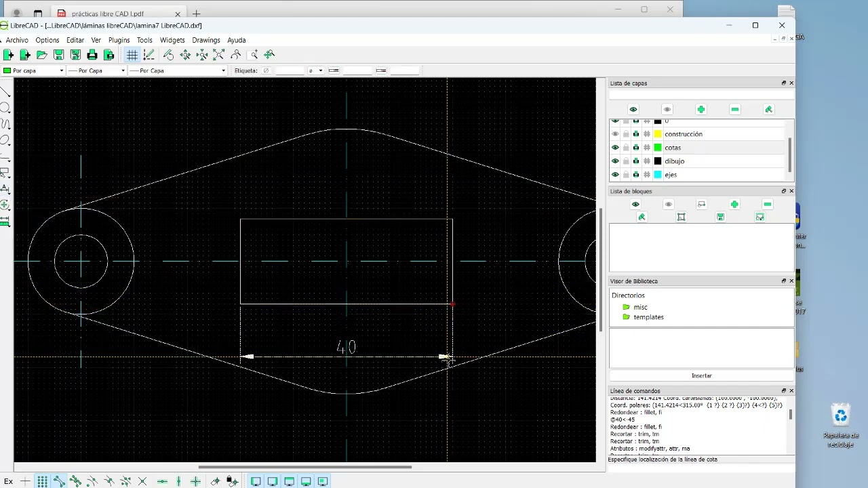Open the Ver menu
Image resolution: width=868 pixels, height=488 pixels.
pyautogui.click(x=96, y=40)
